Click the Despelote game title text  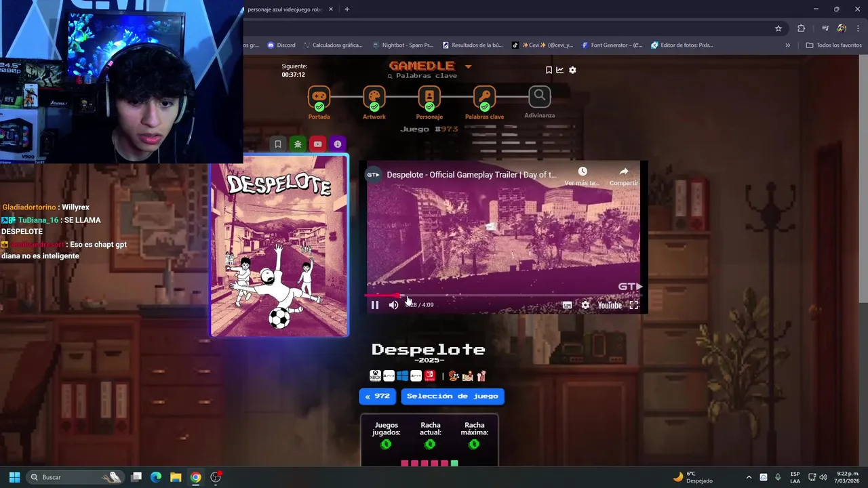[x=429, y=350]
